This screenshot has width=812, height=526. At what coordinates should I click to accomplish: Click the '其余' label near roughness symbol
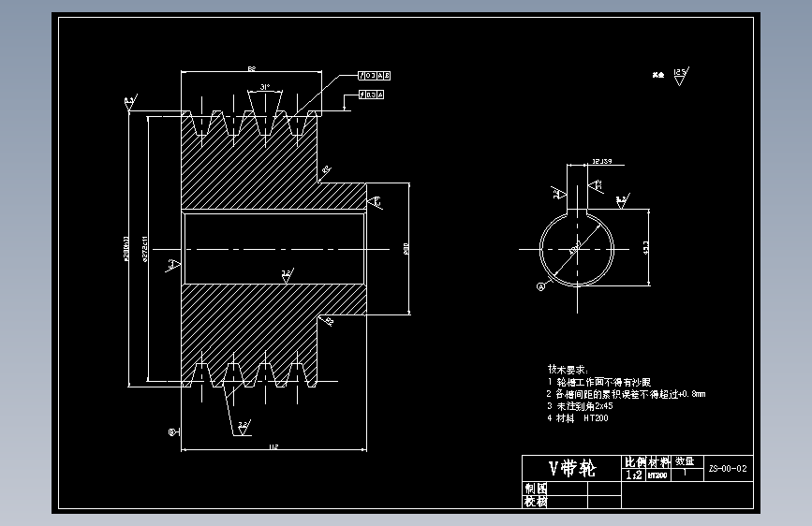[x=657, y=75]
